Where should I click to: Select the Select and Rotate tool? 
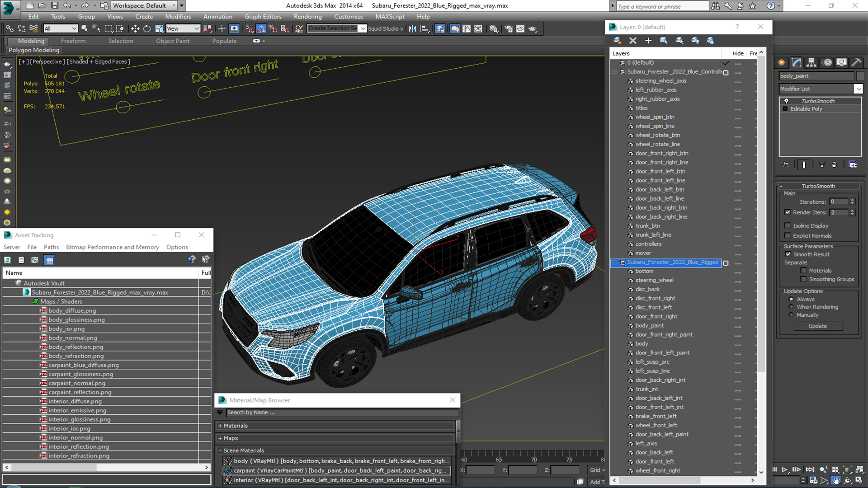147,28
